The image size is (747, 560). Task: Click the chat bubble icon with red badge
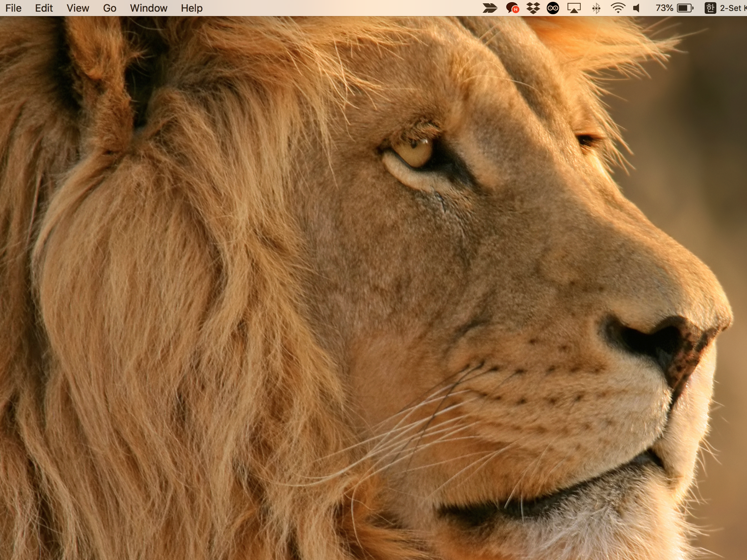512,8
